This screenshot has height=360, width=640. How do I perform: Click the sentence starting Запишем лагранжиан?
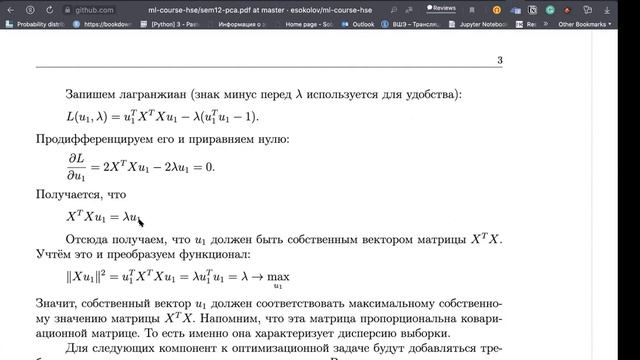264,95
